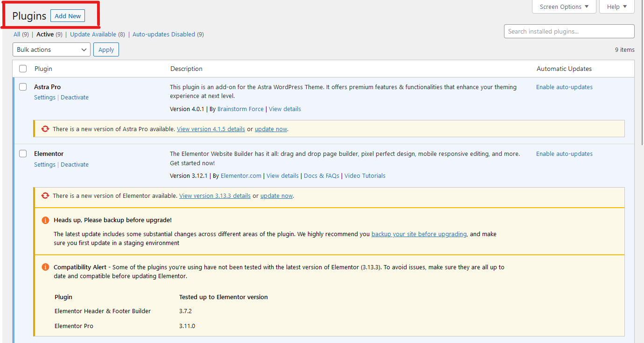Toggle the select-all plugins checkbox
Screen dimensions: 644x343
pos(23,69)
